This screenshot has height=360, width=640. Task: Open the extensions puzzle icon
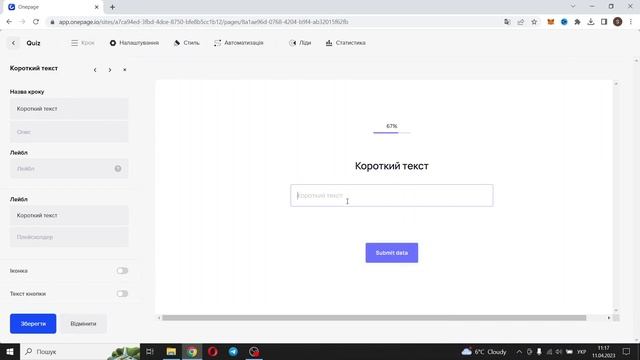[x=577, y=22]
